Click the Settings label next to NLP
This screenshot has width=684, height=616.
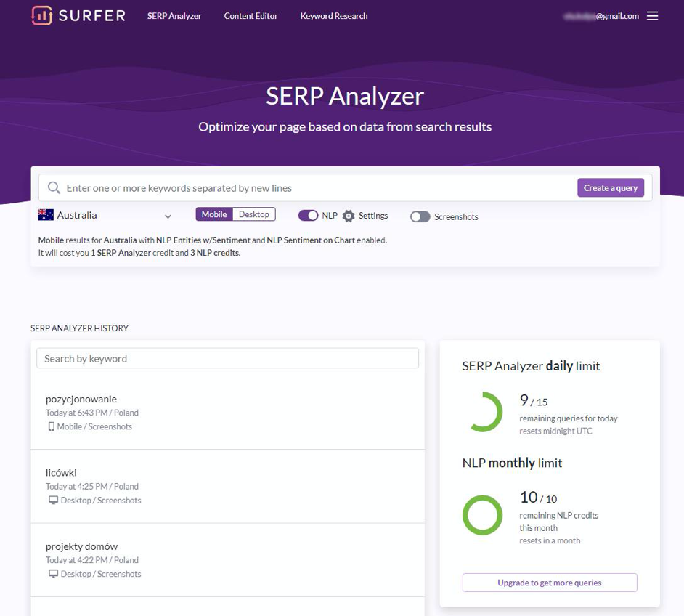pyautogui.click(x=373, y=216)
